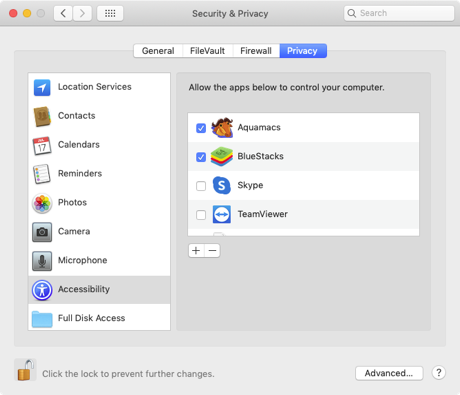
Task: Tick the TeamViewer checkbox
Action: coord(201,215)
